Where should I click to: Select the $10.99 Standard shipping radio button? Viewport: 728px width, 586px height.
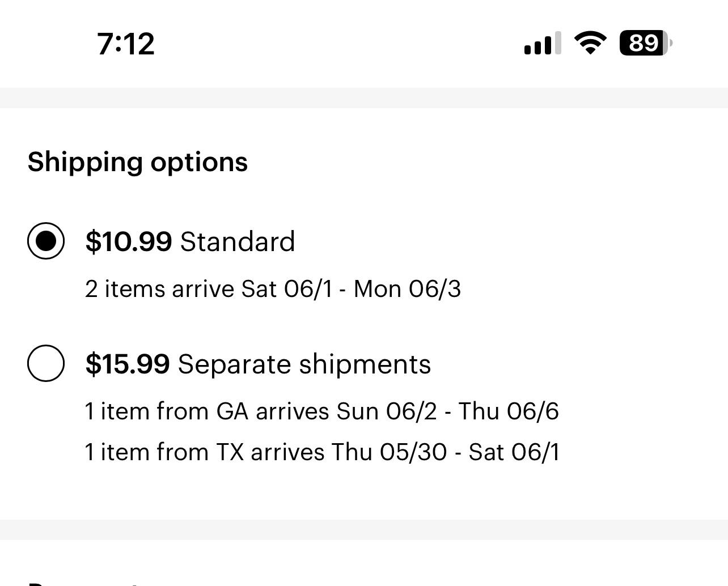coord(46,241)
